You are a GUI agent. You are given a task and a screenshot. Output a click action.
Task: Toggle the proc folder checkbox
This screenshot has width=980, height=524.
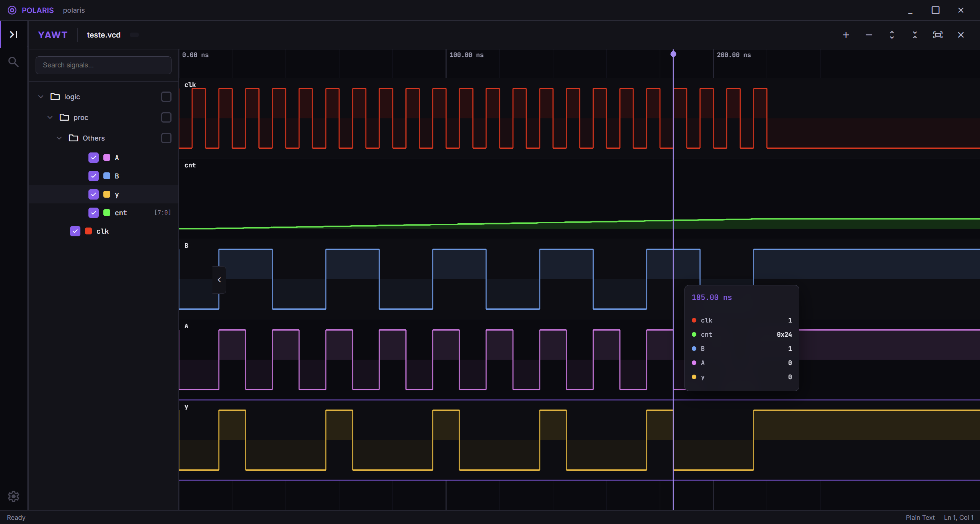[166, 117]
